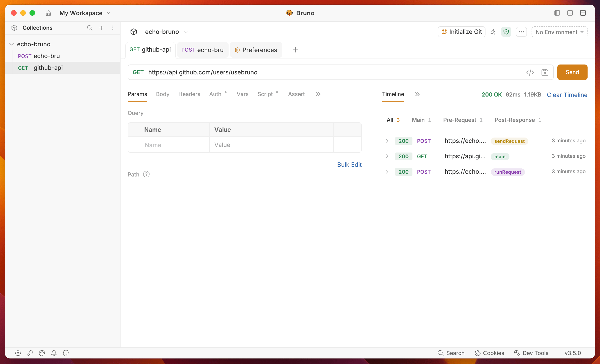Select the Timeline response tab
Viewport: 600px width, 364px height.
tap(393, 94)
